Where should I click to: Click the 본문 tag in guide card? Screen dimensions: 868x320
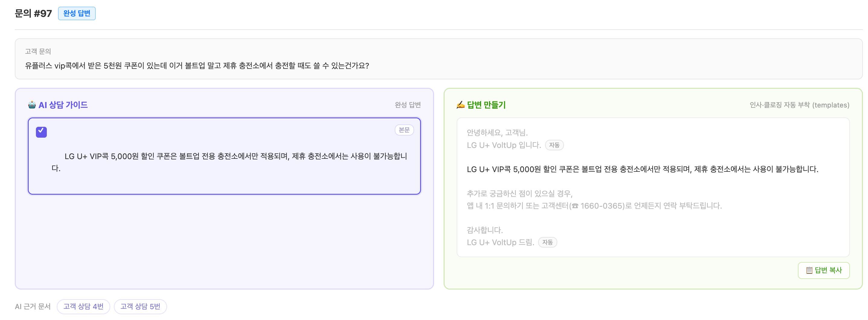404,130
